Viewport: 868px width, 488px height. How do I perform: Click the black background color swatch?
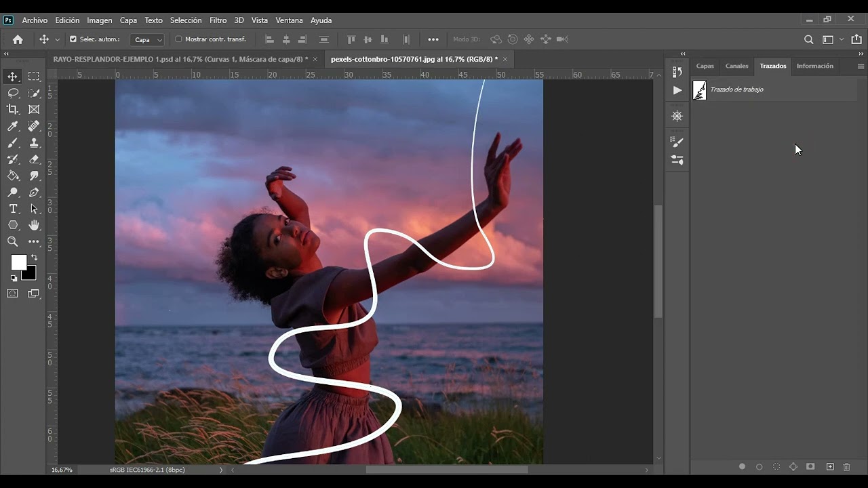(x=30, y=274)
